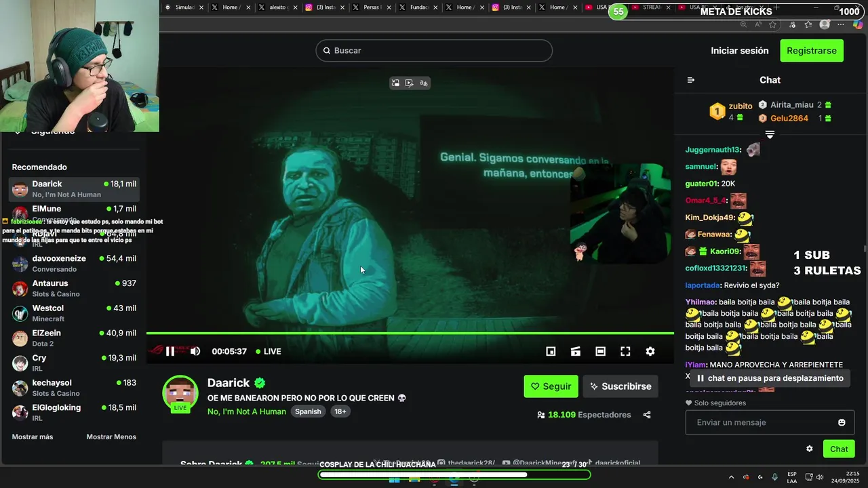Open ElZeein channel in sidebar

[x=74, y=338]
